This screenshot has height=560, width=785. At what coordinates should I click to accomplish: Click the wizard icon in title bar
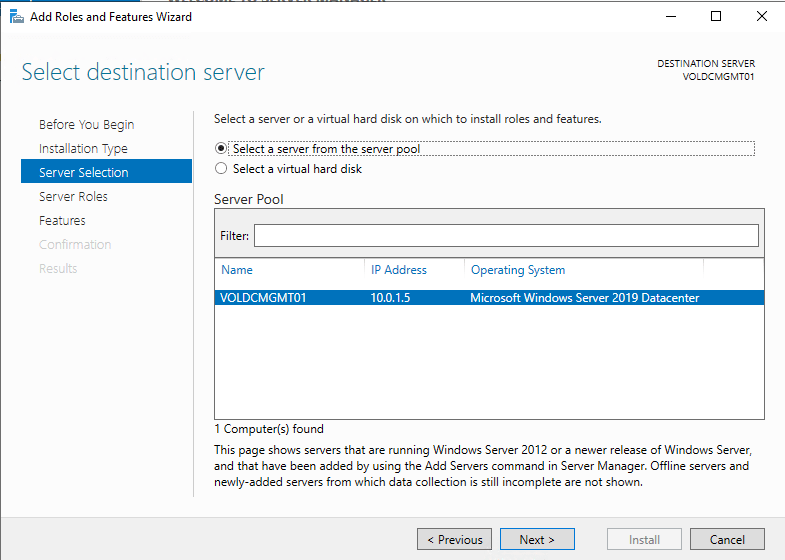pyautogui.click(x=16, y=16)
